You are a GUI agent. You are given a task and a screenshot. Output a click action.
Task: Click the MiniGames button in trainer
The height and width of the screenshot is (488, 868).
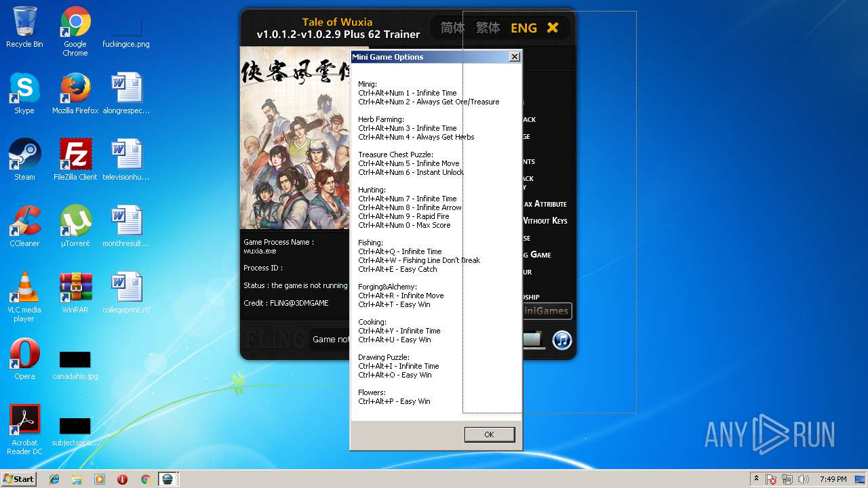[x=547, y=311]
